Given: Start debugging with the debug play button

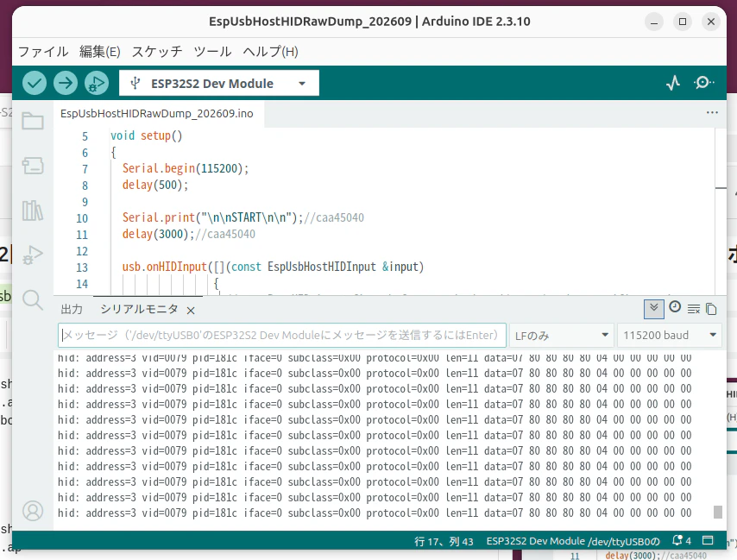Looking at the screenshot, I should click(97, 83).
